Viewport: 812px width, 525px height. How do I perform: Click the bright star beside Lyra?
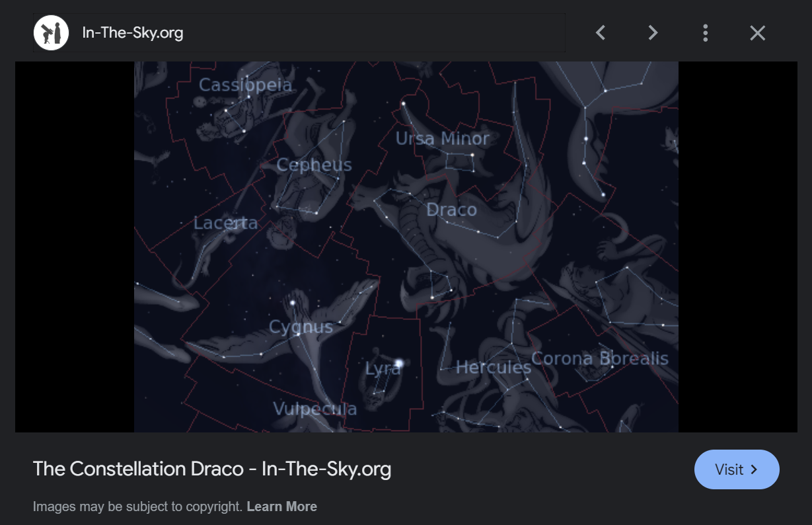coord(399,363)
